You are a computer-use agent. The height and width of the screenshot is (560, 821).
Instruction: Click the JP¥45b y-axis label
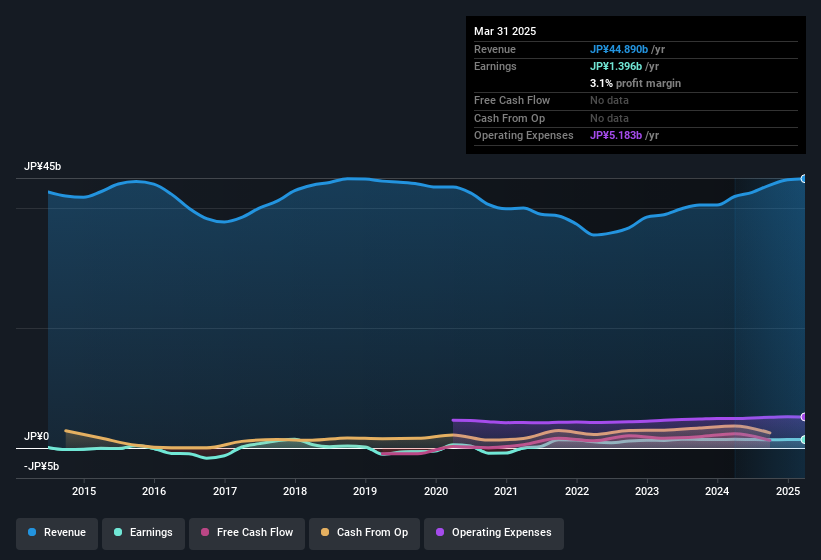(42, 166)
